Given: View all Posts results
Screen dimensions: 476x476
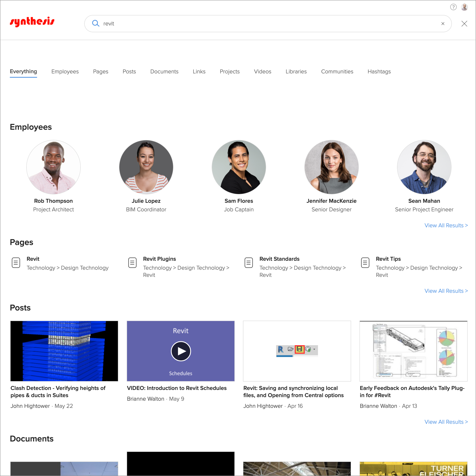Looking at the screenshot, I should [446, 422].
